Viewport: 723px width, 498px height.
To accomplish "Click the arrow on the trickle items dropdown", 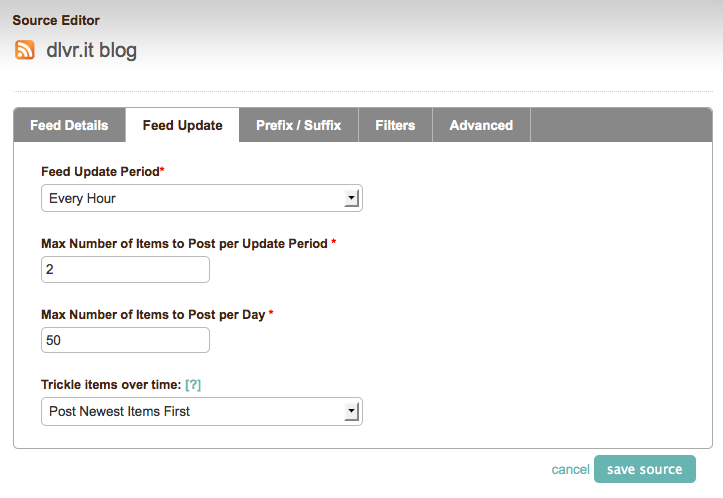I will coord(351,411).
